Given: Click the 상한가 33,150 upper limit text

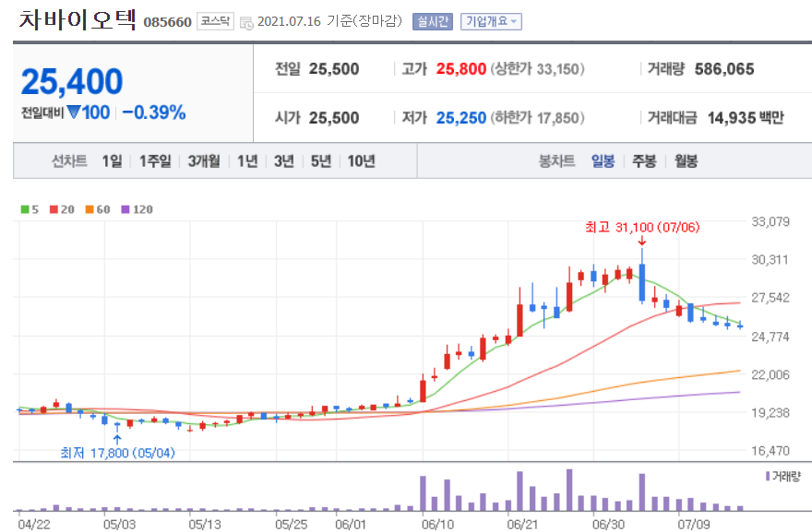Looking at the screenshot, I should click(x=537, y=69).
